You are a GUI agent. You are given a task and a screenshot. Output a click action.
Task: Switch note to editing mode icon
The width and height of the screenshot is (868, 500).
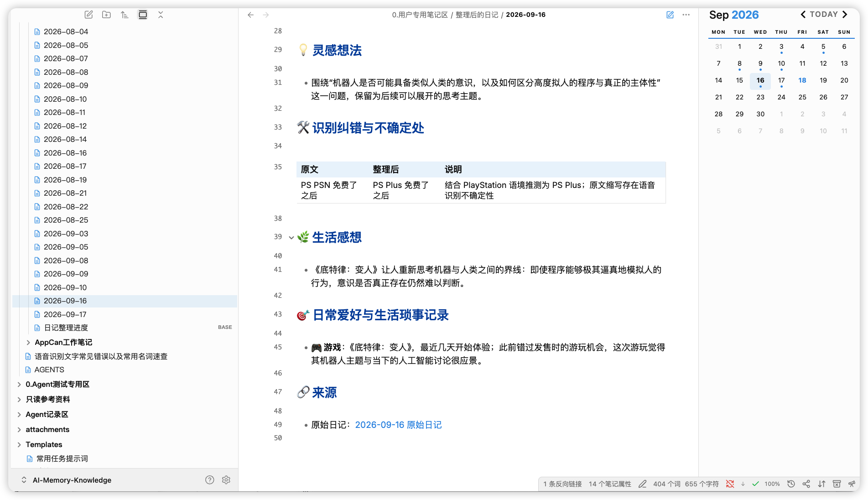pyautogui.click(x=670, y=15)
